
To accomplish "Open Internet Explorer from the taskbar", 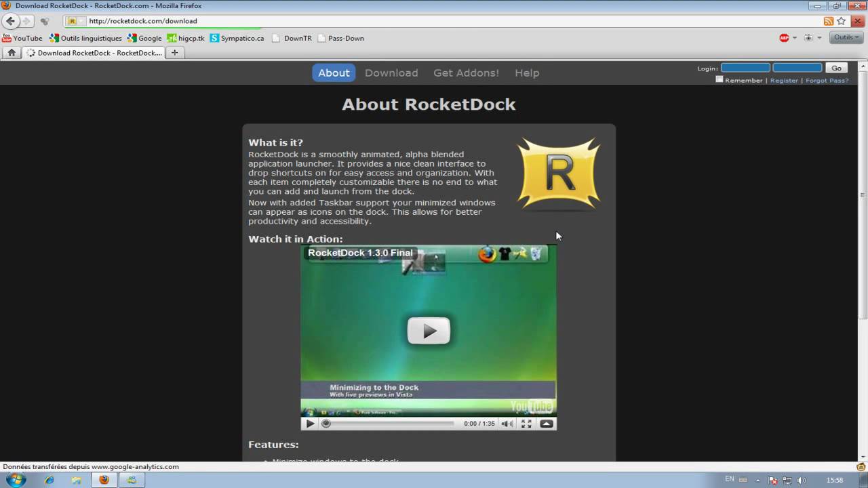I will [49, 480].
